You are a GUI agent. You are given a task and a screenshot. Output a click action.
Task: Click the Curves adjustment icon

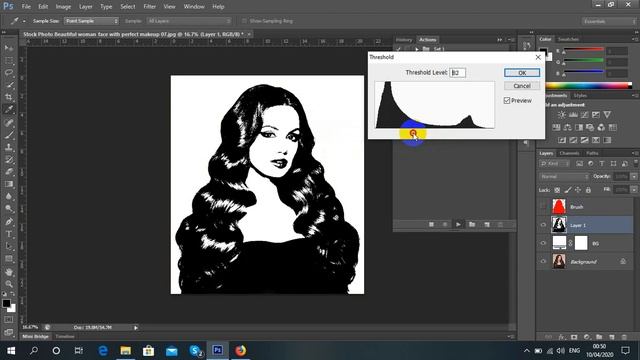click(584, 115)
